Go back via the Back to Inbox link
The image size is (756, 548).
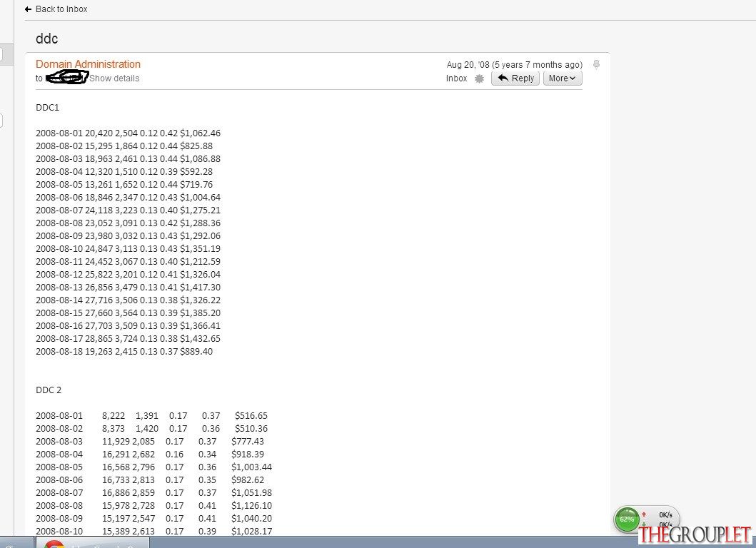coord(56,9)
